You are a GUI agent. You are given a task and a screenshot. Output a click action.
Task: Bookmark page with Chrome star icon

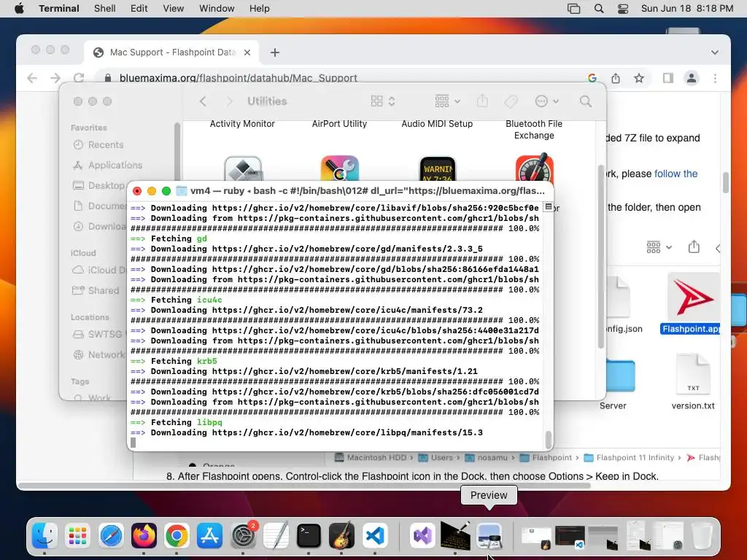(x=639, y=78)
